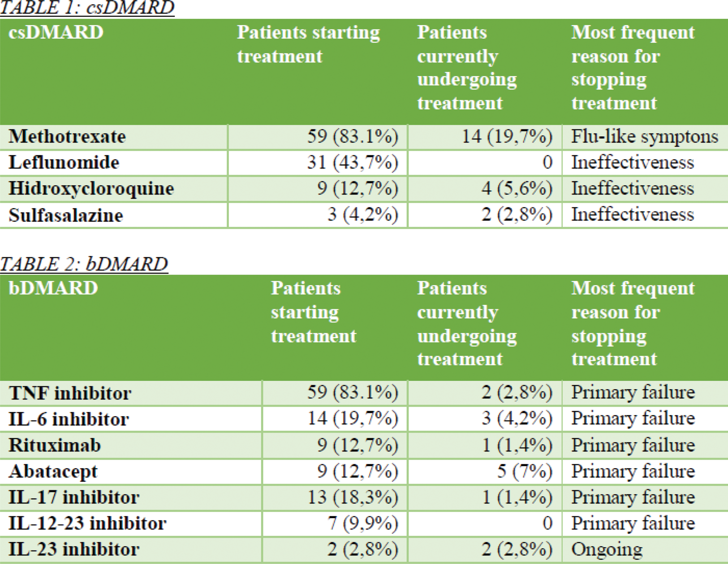Viewport: 728px width, 564px height.
Task: Click the TABLE 2: bDMARD title
Action: point(84,264)
